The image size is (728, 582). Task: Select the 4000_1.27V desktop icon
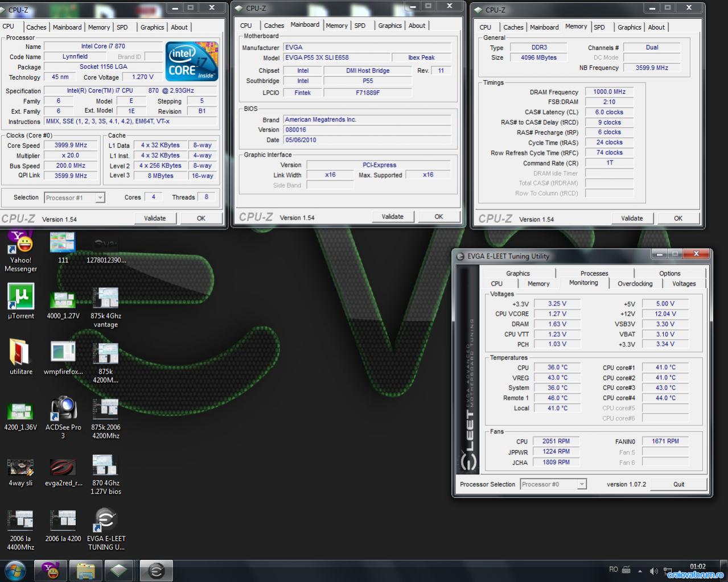63,306
